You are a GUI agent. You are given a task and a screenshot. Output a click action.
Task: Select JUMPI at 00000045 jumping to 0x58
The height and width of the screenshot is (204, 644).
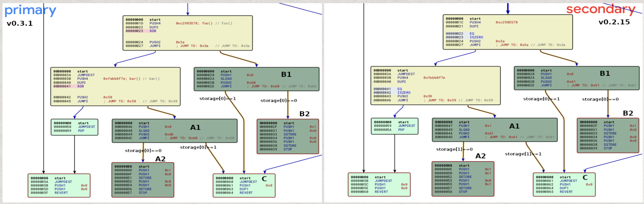(x=115, y=101)
